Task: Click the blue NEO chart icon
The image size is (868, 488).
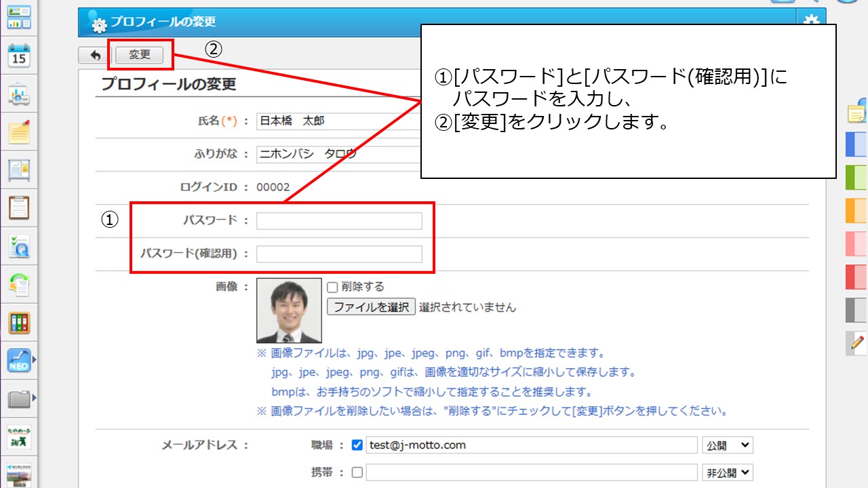Action: [19, 361]
